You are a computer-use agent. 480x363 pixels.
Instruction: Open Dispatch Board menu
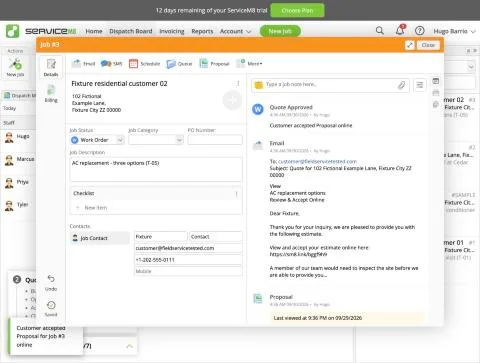pyautogui.click(x=131, y=31)
